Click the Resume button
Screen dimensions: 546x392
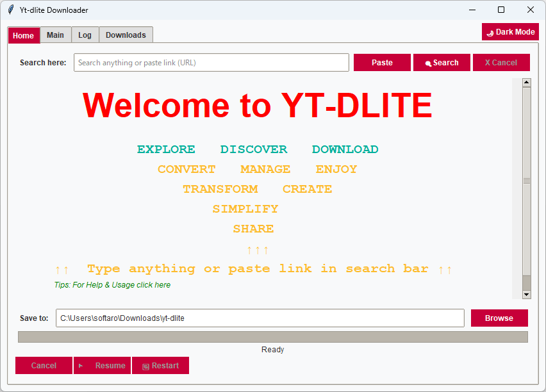[x=102, y=366]
